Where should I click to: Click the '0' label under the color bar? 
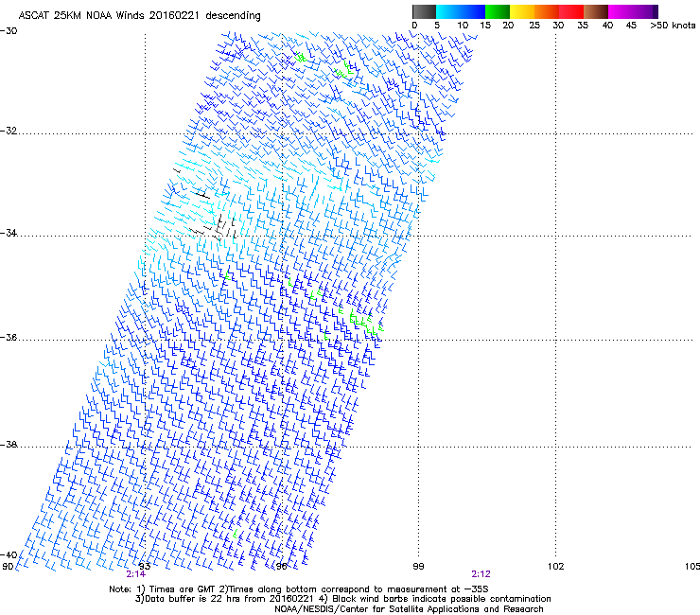[414, 26]
